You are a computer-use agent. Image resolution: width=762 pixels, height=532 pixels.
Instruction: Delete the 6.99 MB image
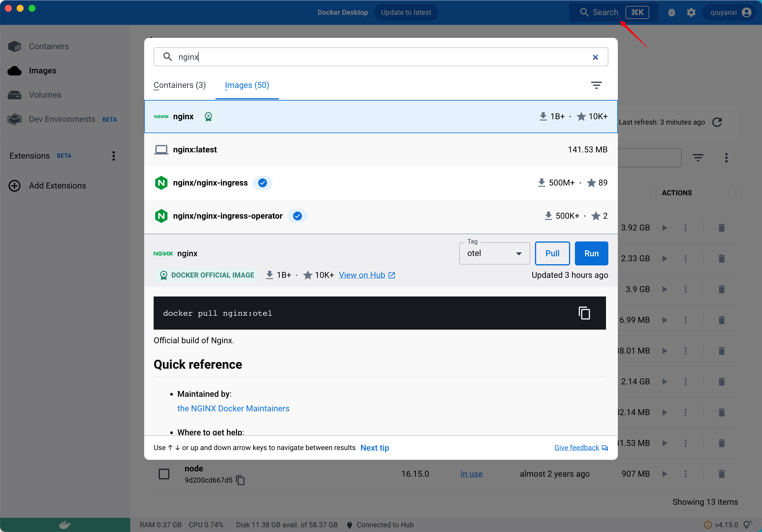click(721, 320)
